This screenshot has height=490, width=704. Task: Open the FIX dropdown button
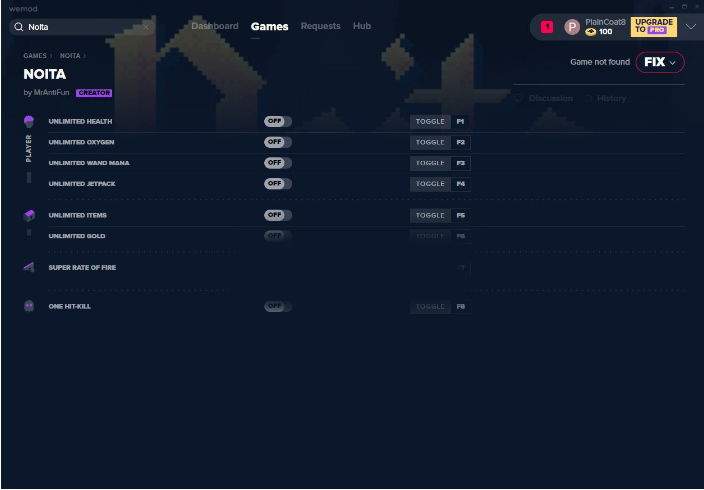point(660,62)
